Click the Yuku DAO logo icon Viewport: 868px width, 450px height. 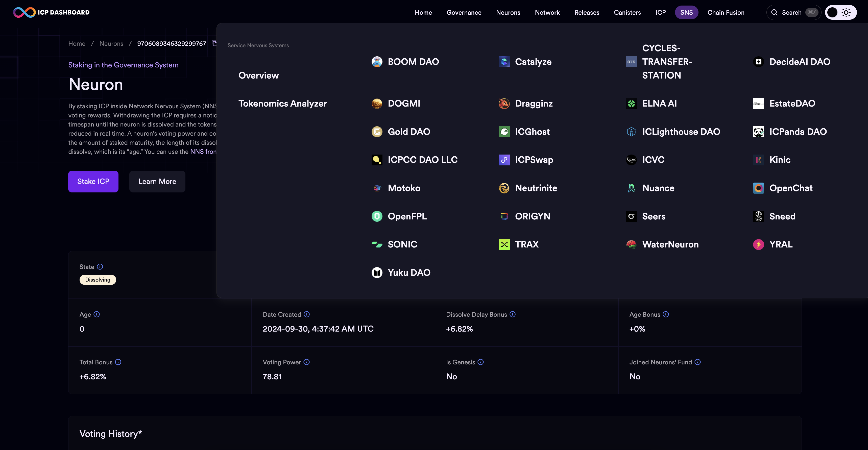click(x=377, y=272)
